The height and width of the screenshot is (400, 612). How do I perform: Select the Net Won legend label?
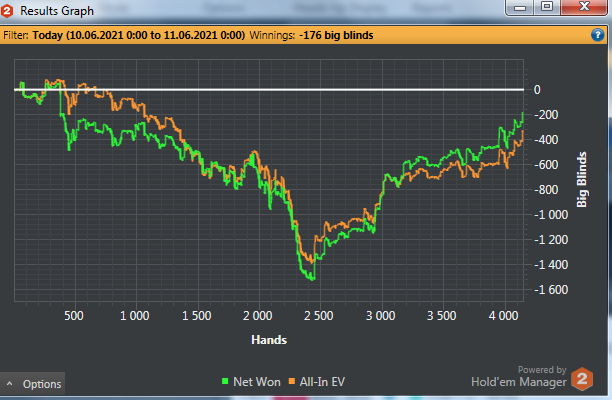(x=257, y=382)
